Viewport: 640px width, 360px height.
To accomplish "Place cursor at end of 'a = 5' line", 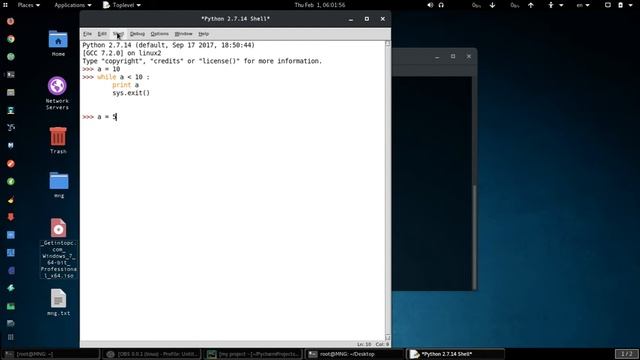I will coord(117,117).
